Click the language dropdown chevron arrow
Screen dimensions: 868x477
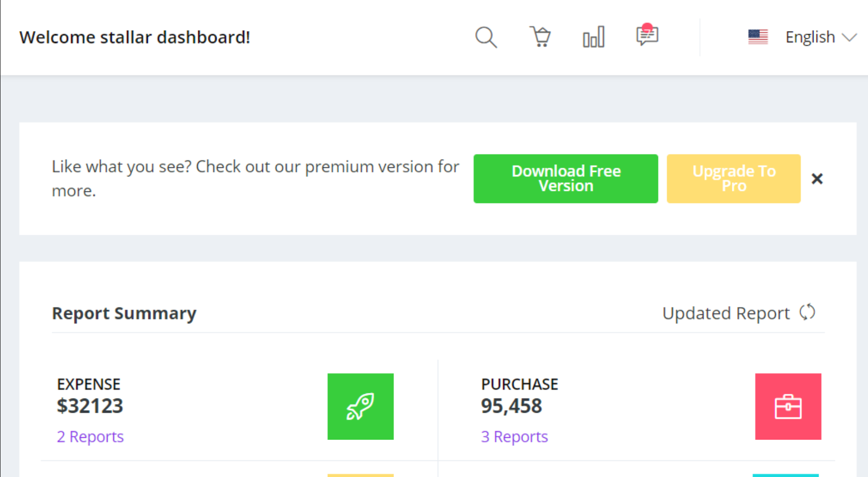849,37
